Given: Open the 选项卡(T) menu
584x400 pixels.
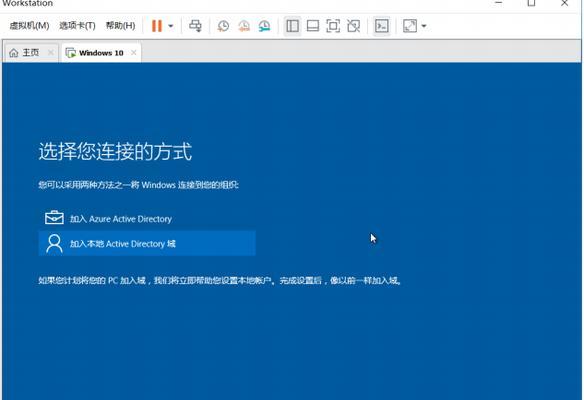Looking at the screenshot, I should (x=77, y=26).
